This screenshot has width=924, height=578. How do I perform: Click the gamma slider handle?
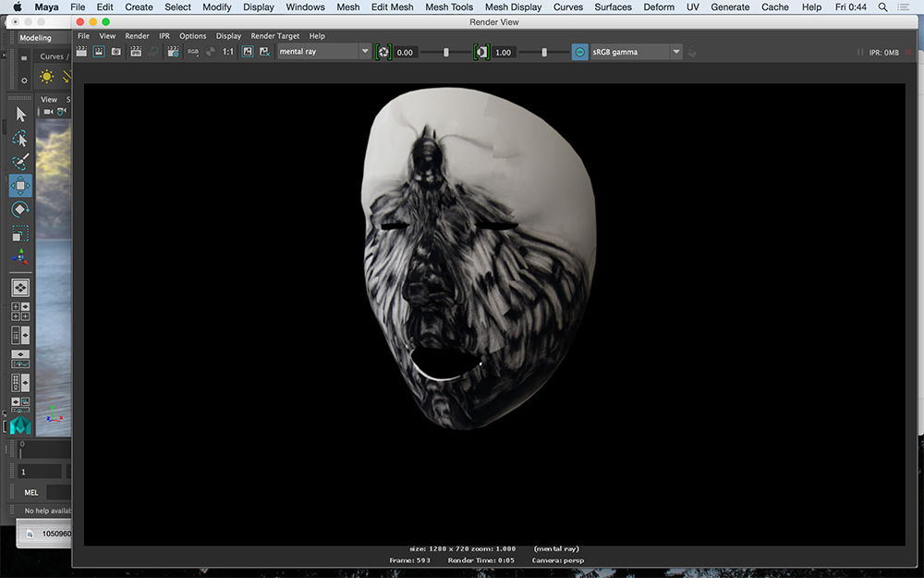click(543, 52)
